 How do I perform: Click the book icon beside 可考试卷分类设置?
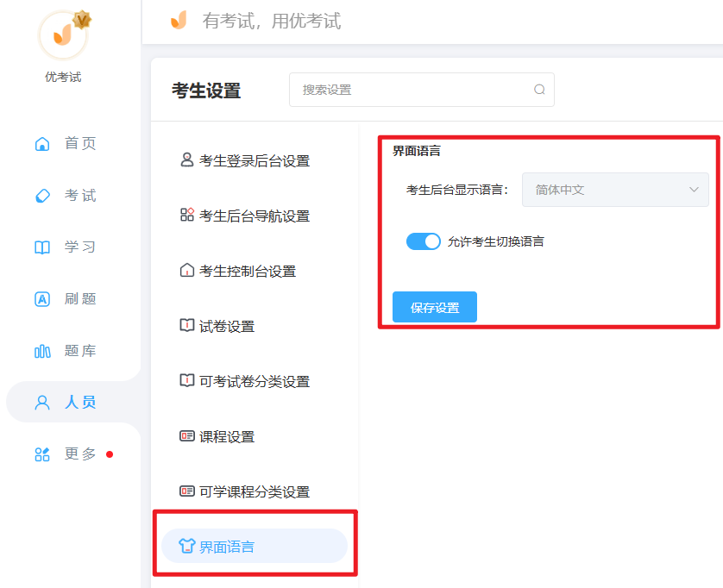[x=186, y=380]
